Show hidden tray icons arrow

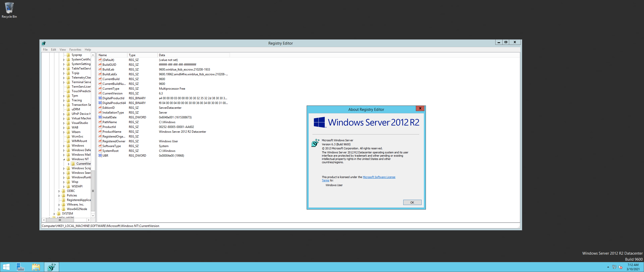[608, 267]
